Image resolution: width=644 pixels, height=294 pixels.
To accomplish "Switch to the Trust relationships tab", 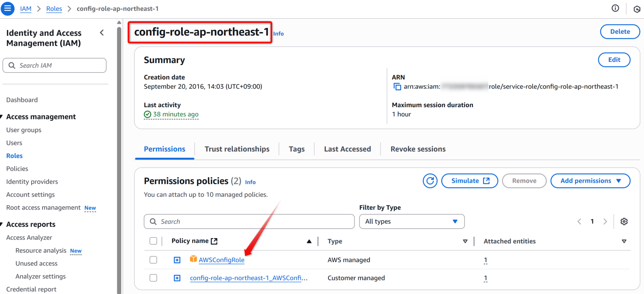I will pyautogui.click(x=237, y=149).
